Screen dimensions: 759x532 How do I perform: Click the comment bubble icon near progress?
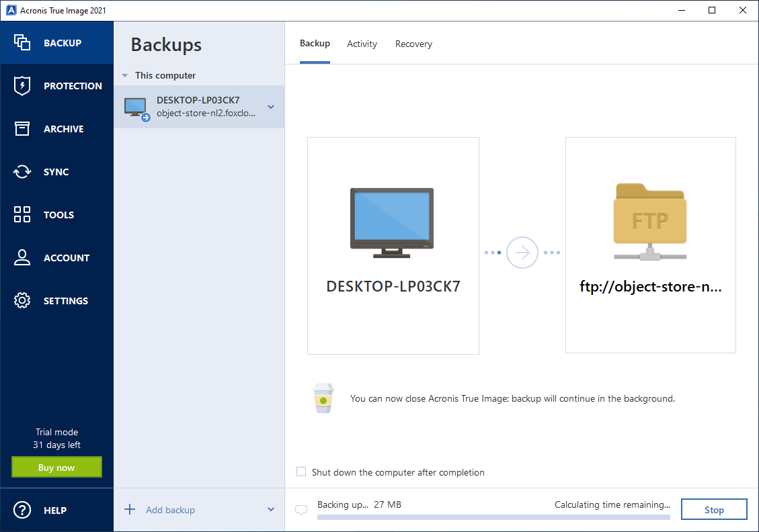301,510
